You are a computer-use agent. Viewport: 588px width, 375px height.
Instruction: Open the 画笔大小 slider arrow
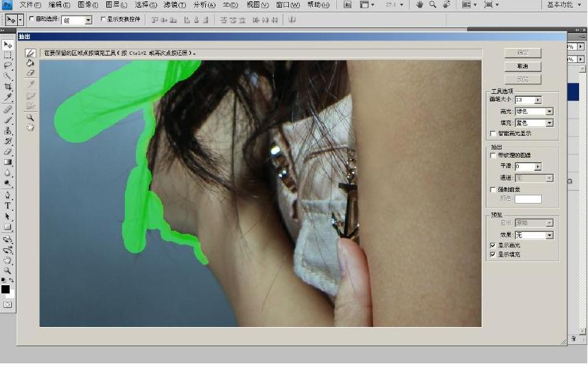538,100
